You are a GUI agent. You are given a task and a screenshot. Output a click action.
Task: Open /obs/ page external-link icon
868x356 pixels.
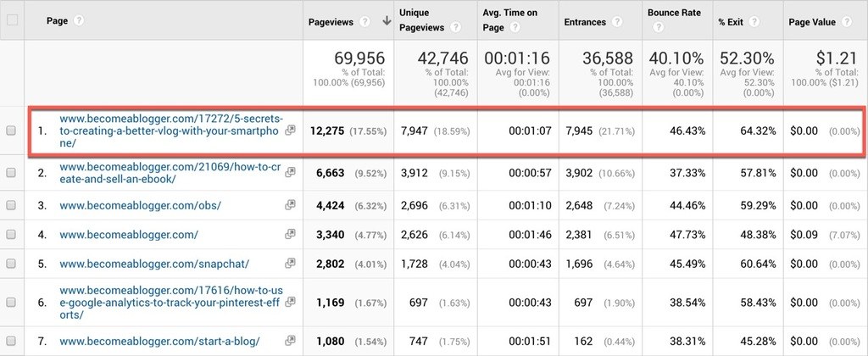[x=290, y=205]
